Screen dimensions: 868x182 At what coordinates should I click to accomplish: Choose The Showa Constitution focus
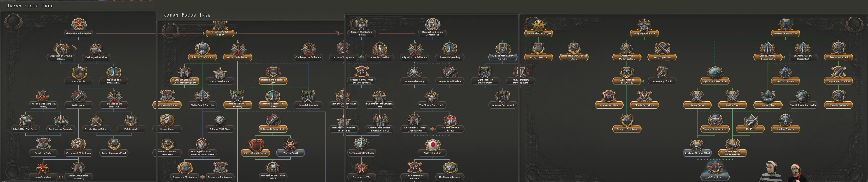[x=432, y=100]
